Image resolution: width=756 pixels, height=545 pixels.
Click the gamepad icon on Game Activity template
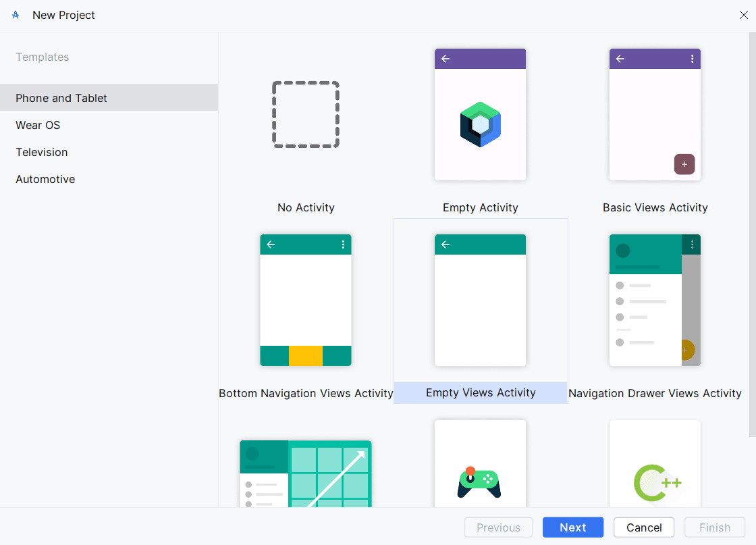tap(480, 483)
